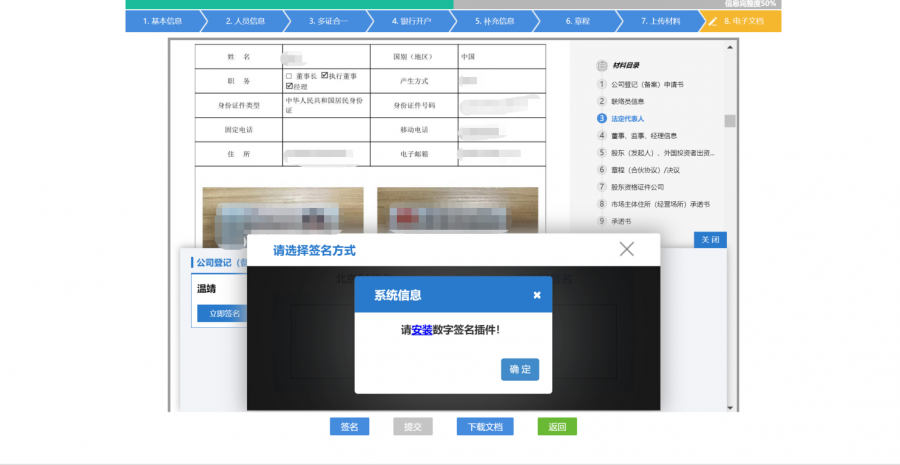Viewport: 900px width, 465px height.
Task: Go to step 3. 多证合一
Action: pos(329,21)
